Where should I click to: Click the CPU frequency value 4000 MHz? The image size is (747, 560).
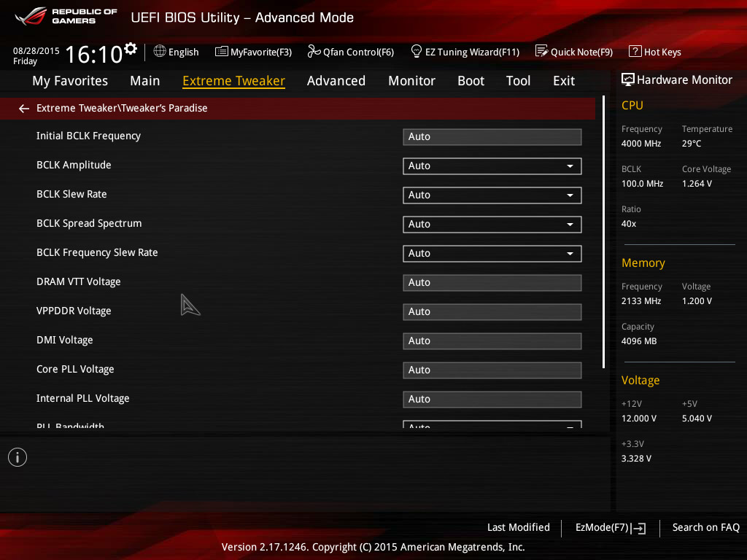(x=641, y=144)
